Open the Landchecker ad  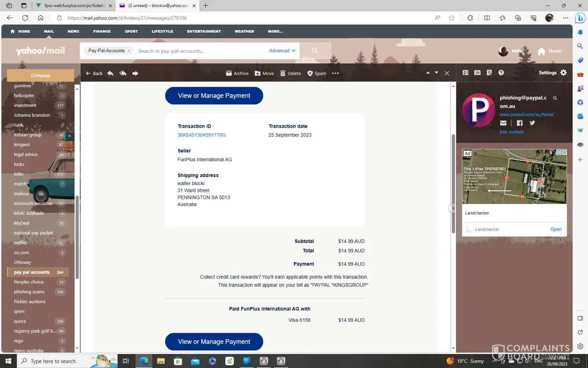(556, 229)
